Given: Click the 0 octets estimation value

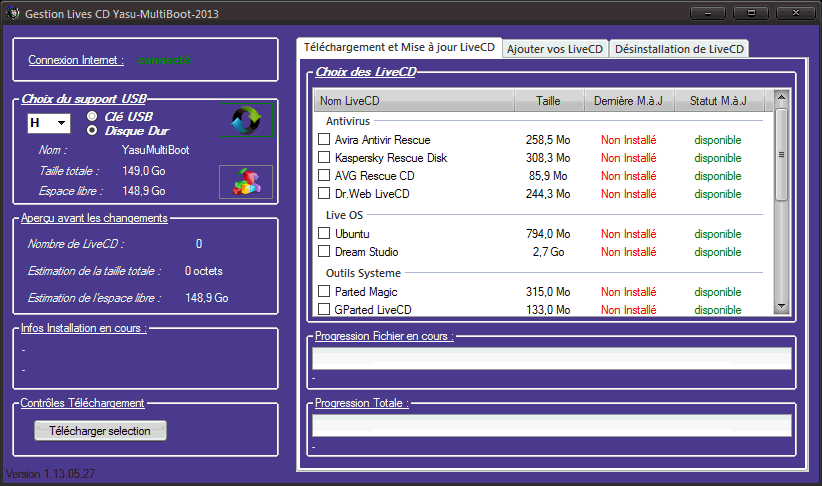Looking at the screenshot, I should (x=203, y=271).
